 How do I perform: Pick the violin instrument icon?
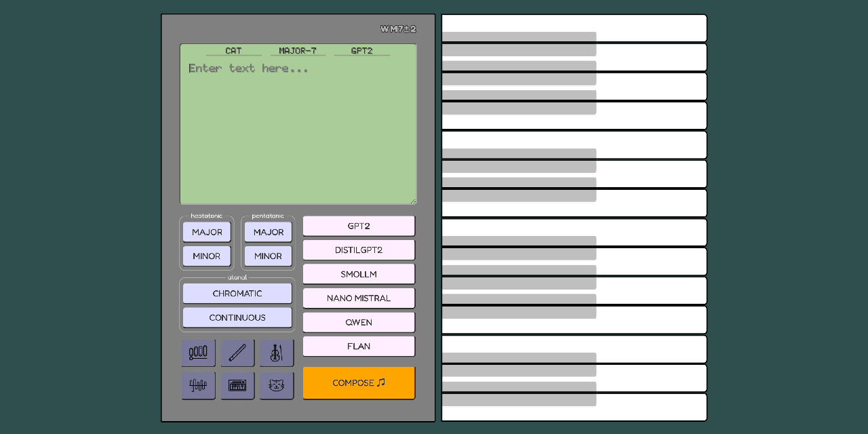pyautogui.click(x=277, y=353)
